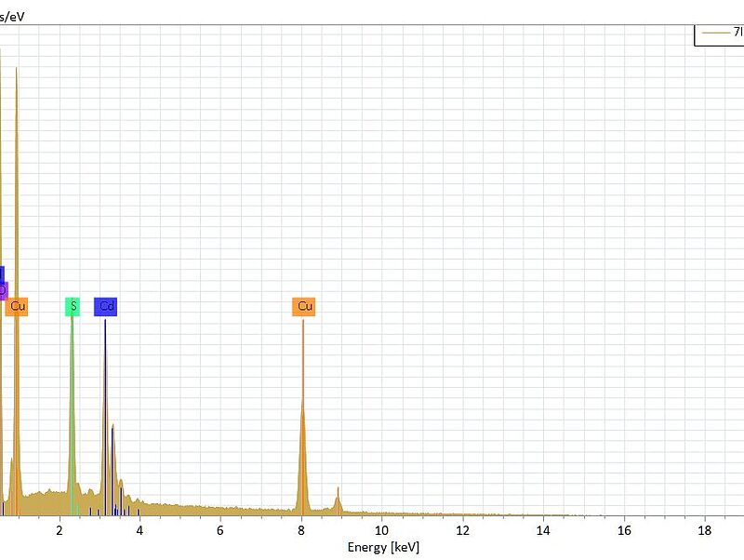
Task: Click the legend's tan line sample
Action: 715,33
